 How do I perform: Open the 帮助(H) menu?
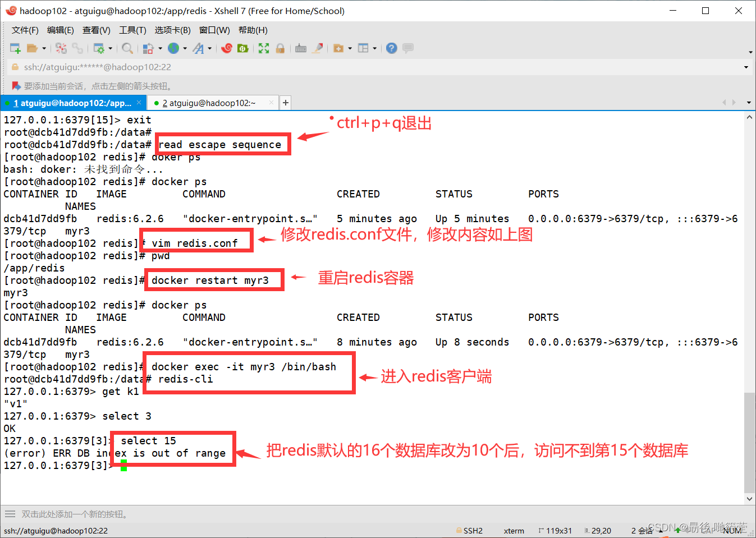[253, 30]
